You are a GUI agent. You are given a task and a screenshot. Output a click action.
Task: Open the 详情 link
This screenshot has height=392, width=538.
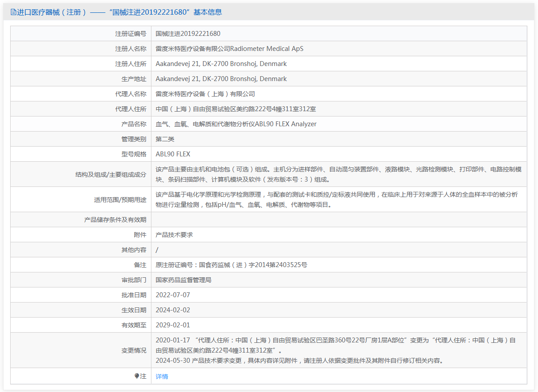(162, 376)
